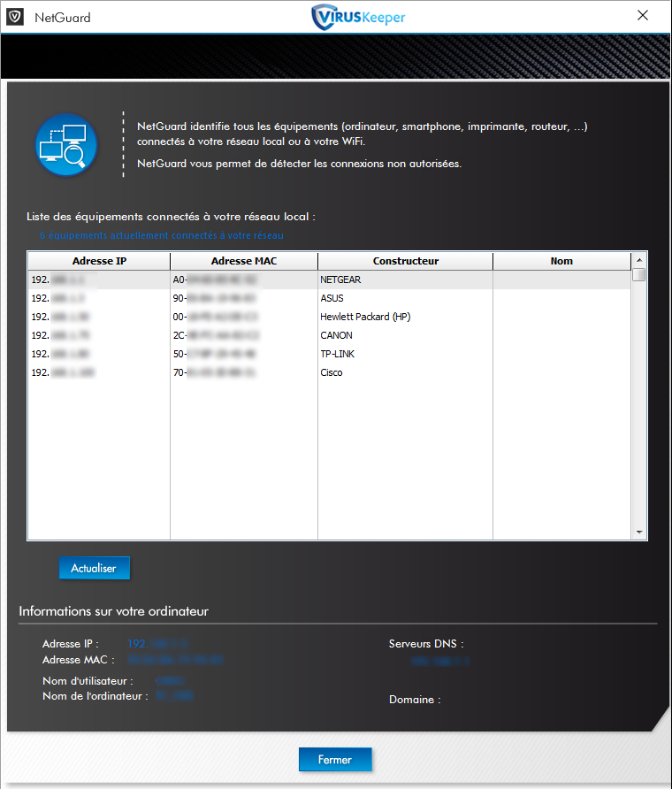Click the blurred computer IP address value
The height and width of the screenshot is (789, 672).
[x=158, y=644]
